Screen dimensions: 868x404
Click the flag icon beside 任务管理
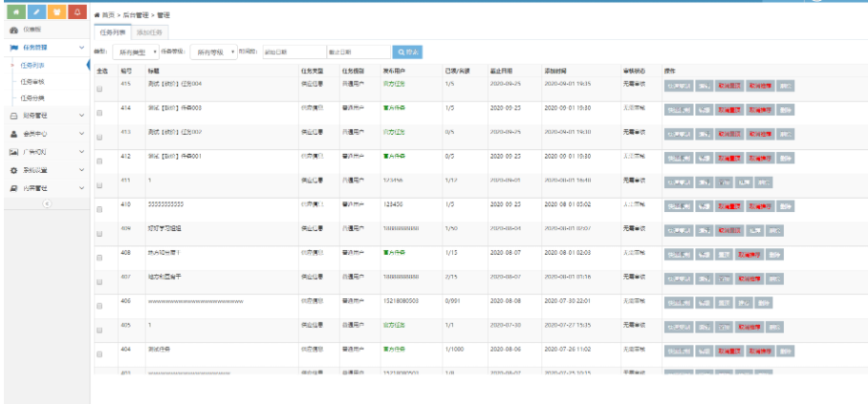pos(14,48)
